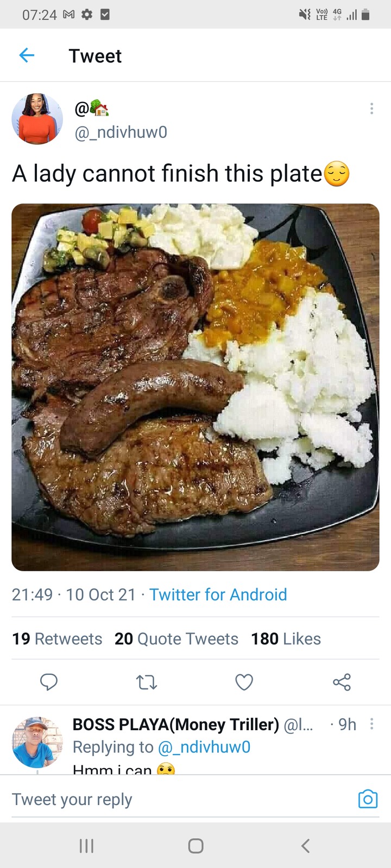Open tweet options three-dot menu
Image resolution: width=391 pixels, height=868 pixels.
pos(371,108)
